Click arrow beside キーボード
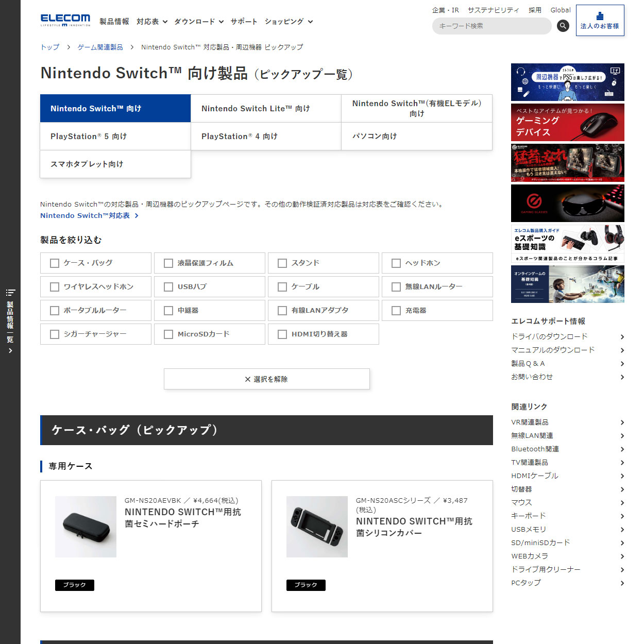Image resolution: width=644 pixels, height=644 pixels. [622, 516]
